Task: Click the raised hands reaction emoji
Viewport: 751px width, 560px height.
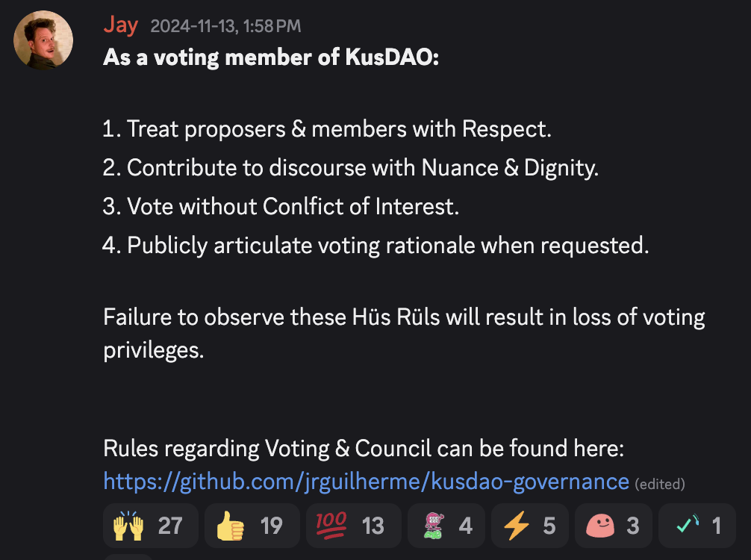Action: (150, 526)
